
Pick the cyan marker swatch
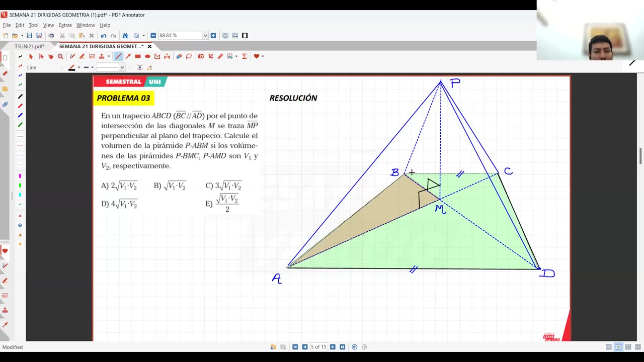pyautogui.click(x=20, y=195)
